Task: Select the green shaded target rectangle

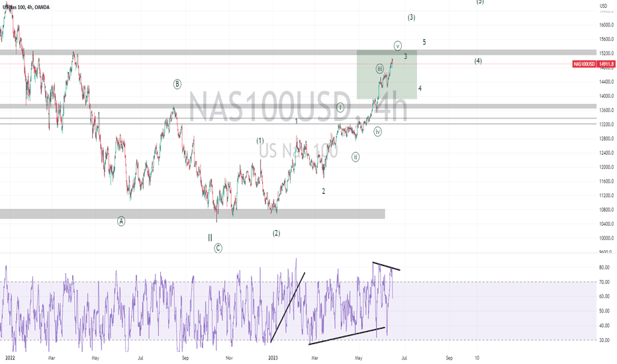Action: pos(387,74)
